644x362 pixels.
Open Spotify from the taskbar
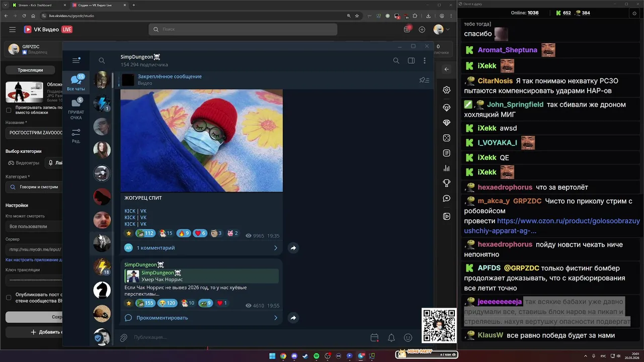(x=316, y=356)
